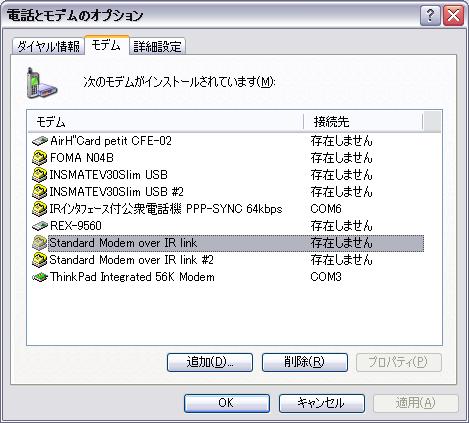This screenshot has width=469, height=423.
Task: Click the help question mark button
Action: (x=430, y=15)
